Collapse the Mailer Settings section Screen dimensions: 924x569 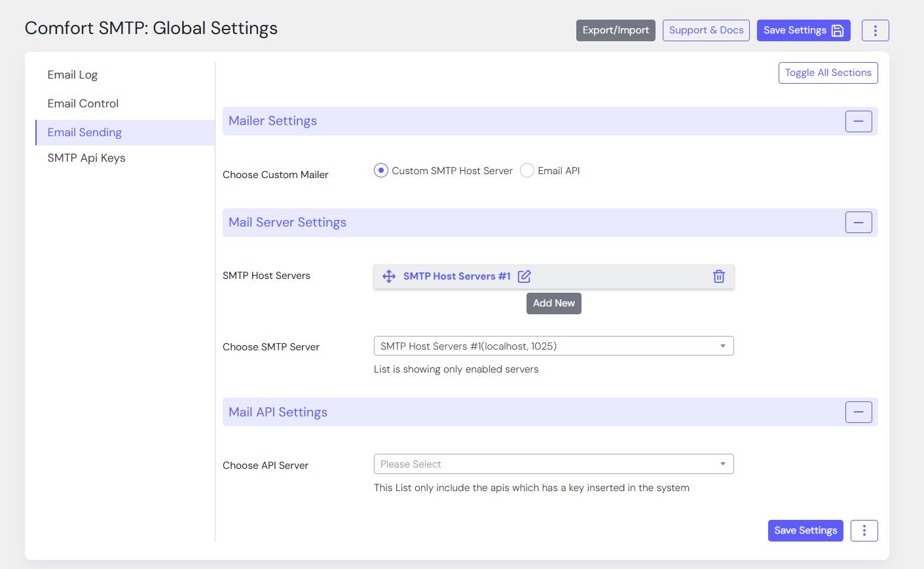click(858, 121)
